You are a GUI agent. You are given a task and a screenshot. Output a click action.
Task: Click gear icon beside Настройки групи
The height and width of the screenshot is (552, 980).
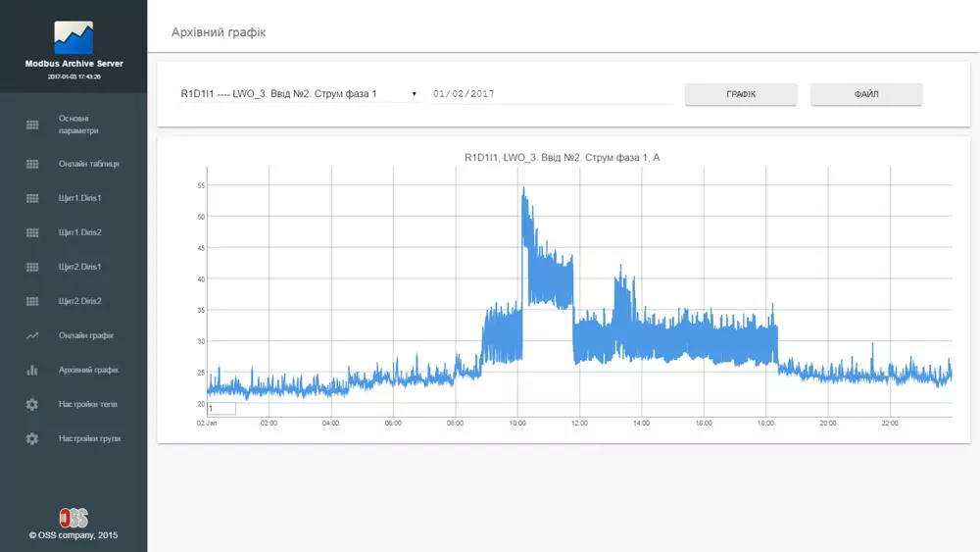click(32, 439)
